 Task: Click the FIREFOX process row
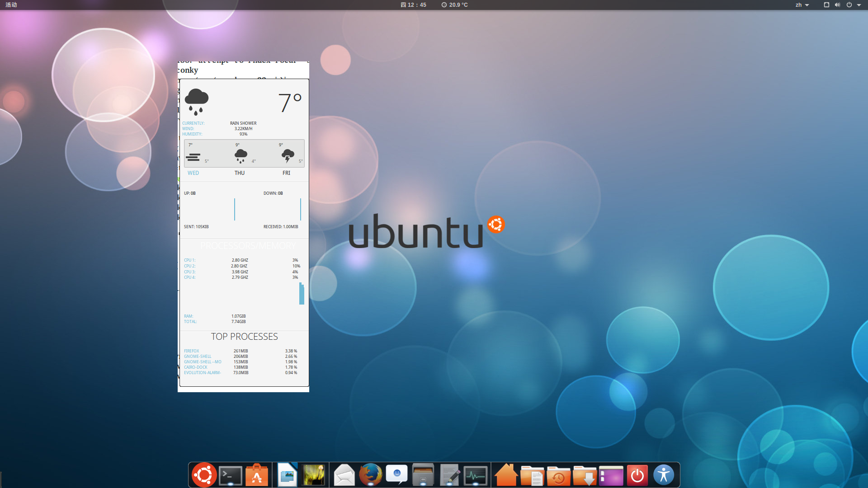click(x=241, y=351)
